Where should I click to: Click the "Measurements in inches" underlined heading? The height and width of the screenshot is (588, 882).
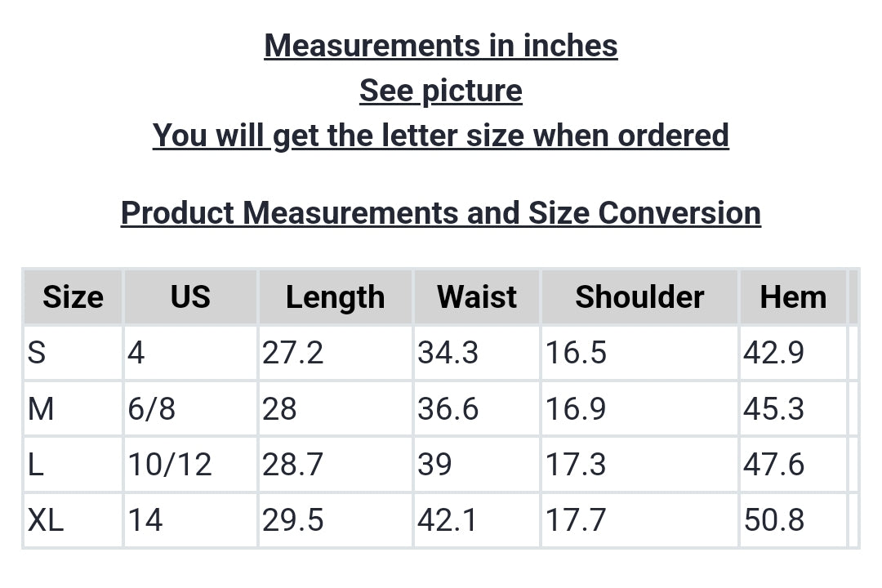coord(441,46)
